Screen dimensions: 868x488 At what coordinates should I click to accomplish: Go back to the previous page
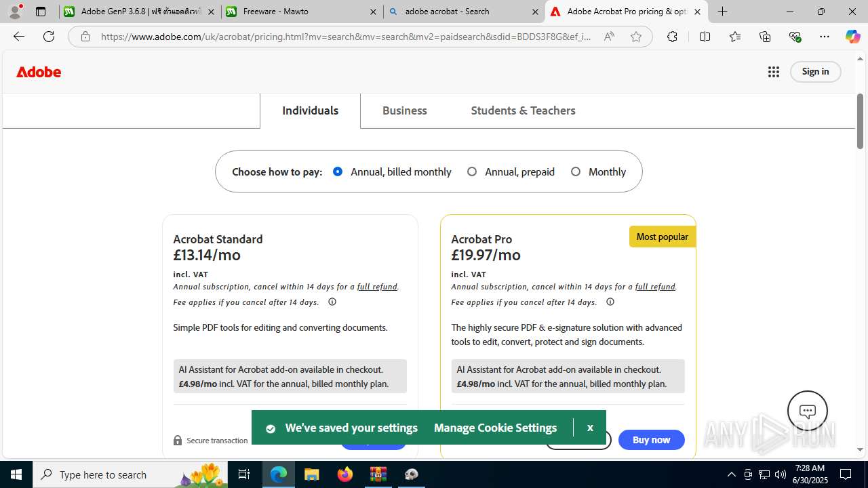19,37
